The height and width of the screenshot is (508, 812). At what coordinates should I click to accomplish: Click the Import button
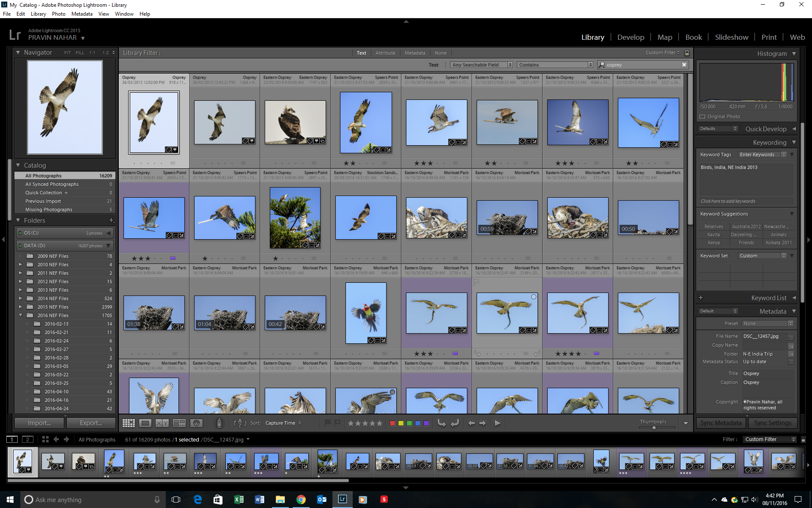coord(39,423)
